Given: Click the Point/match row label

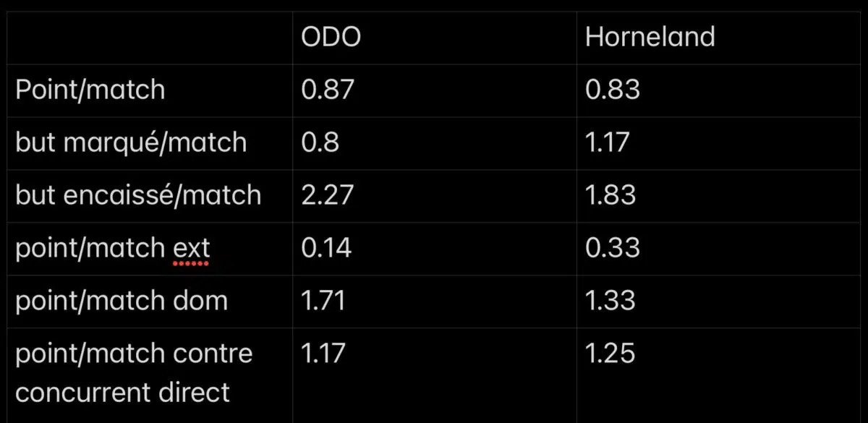Looking at the screenshot, I should (90, 90).
